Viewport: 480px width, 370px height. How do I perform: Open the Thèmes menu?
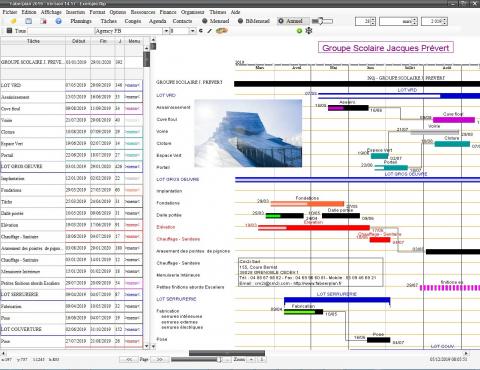pos(218,12)
